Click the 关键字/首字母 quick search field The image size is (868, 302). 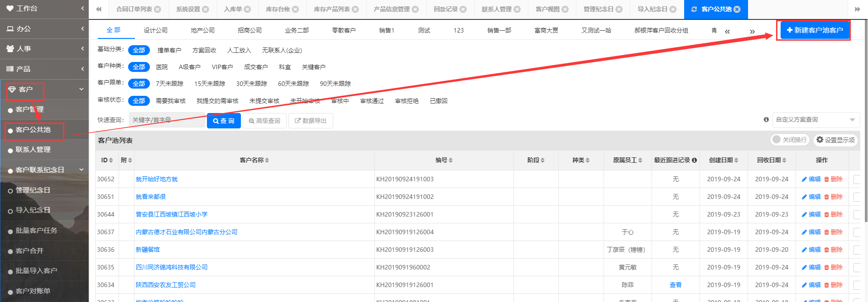[x=167, y=120]
